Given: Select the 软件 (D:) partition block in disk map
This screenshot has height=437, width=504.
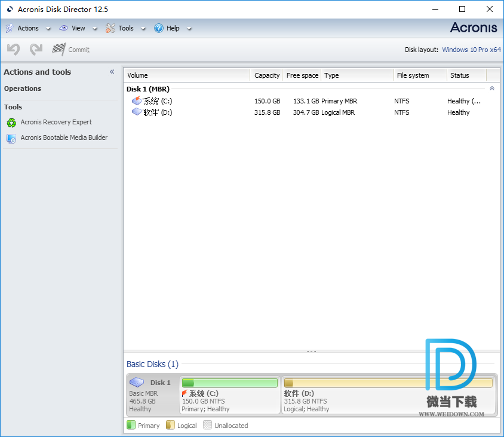Looking at the screenshot, I should pyautogui.click(x=388, y=395).
